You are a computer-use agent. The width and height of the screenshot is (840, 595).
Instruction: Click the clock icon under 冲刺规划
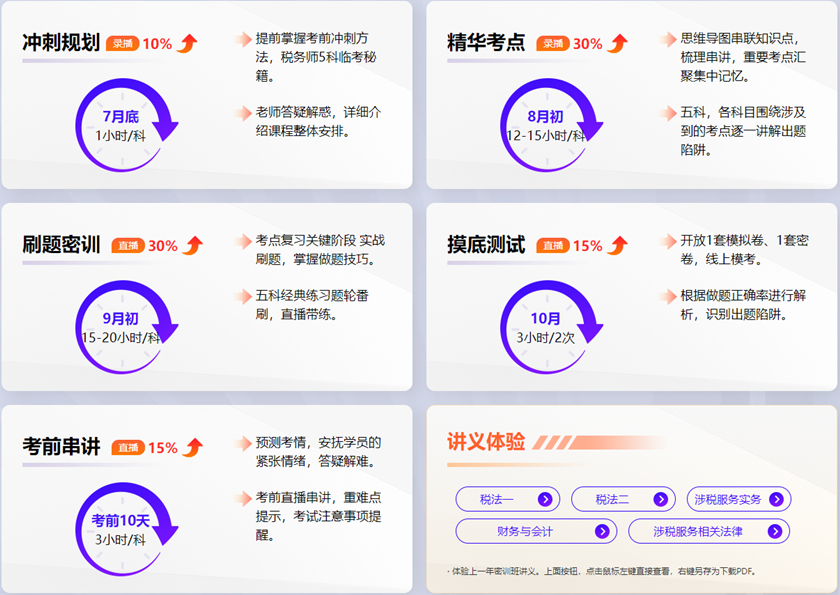tap(122, 125)
